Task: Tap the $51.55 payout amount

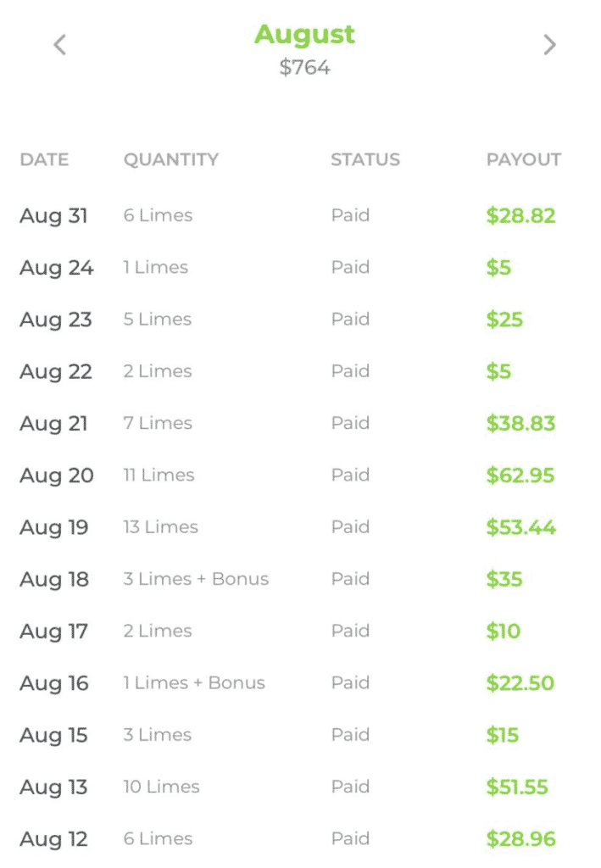Action: click(517, 787)
